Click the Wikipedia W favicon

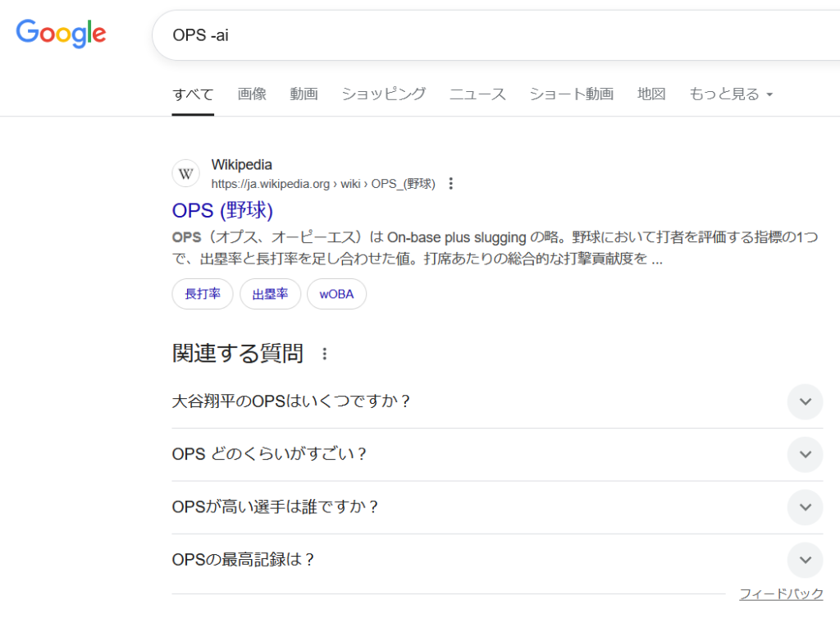pyautogui.click(x=186, y=174)
